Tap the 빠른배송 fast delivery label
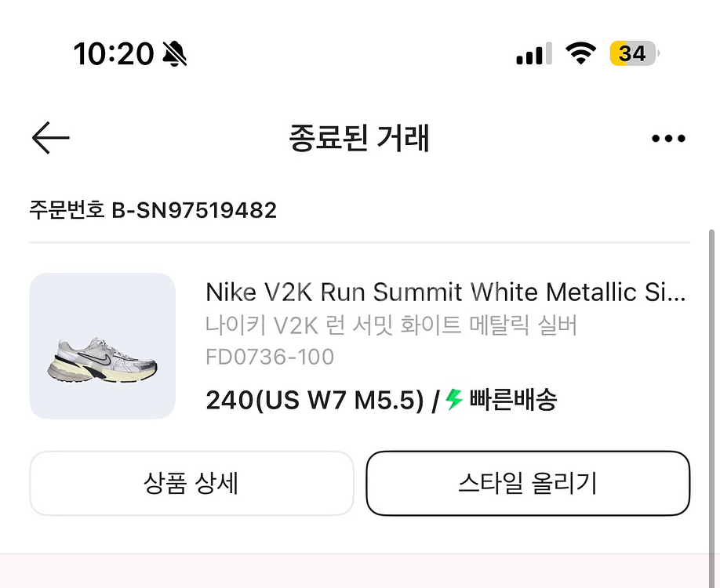Viewport: 720px width, 588px height. point(513,400)
